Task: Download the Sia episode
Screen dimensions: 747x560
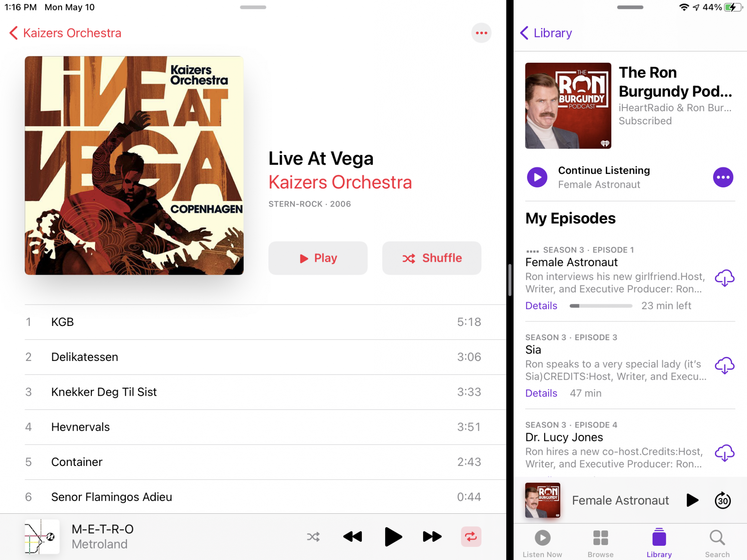Action: point(724,366)
